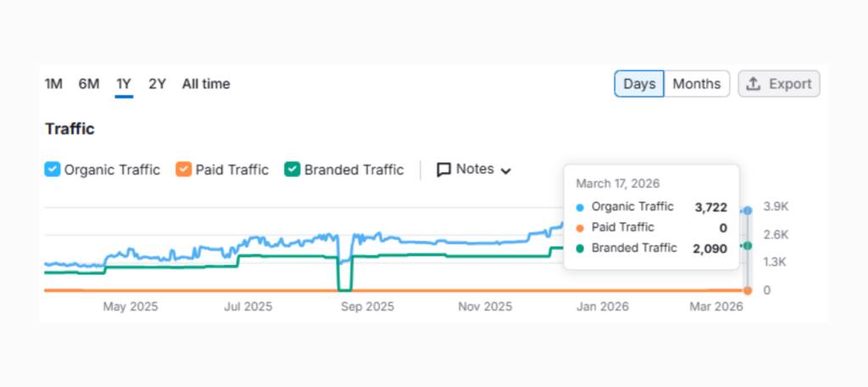868x387 pixels.
Task: Toggle the Branded Traffic checkbox
Action: coord(292,170)
